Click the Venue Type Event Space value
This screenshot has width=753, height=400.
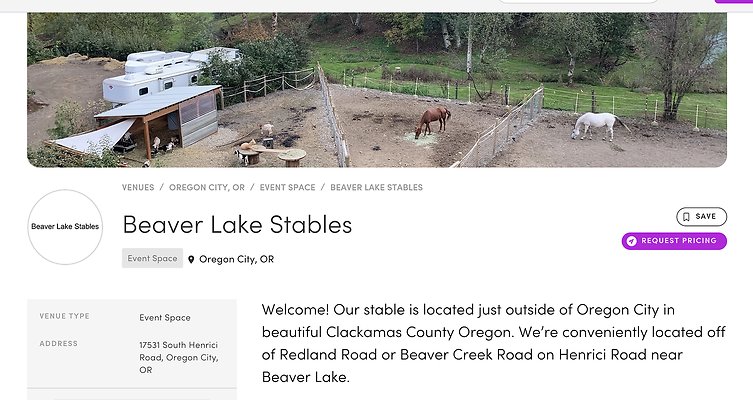pyautogui.click(x=165, y=318)
